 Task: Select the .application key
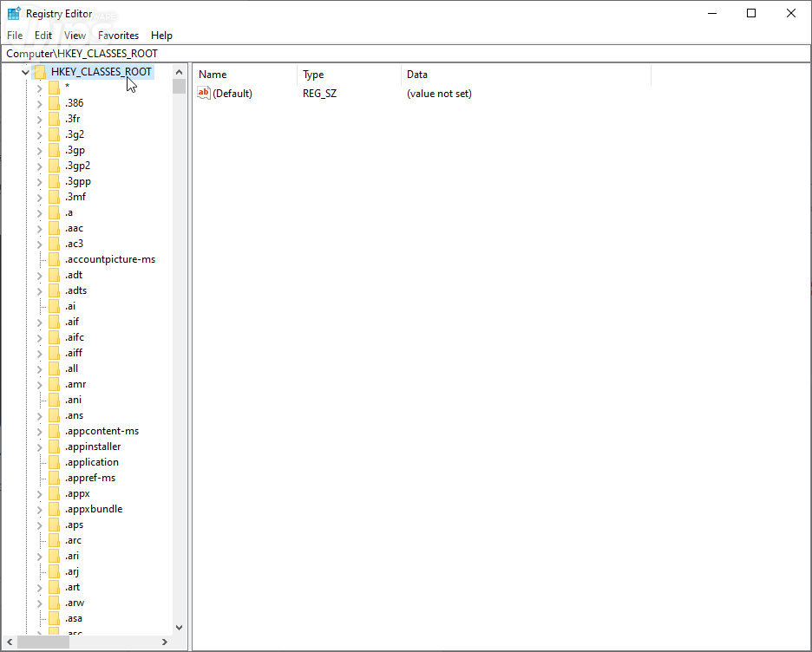(92, 462)
